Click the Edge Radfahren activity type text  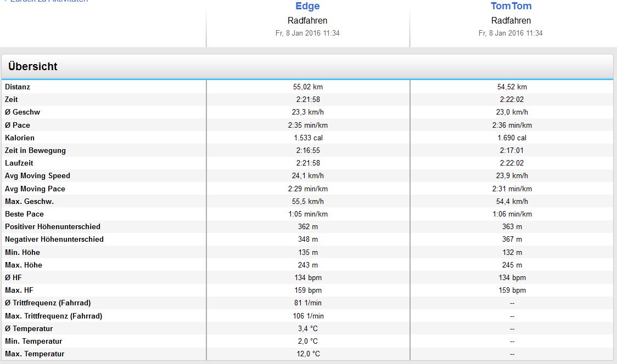tap(307, 21)
